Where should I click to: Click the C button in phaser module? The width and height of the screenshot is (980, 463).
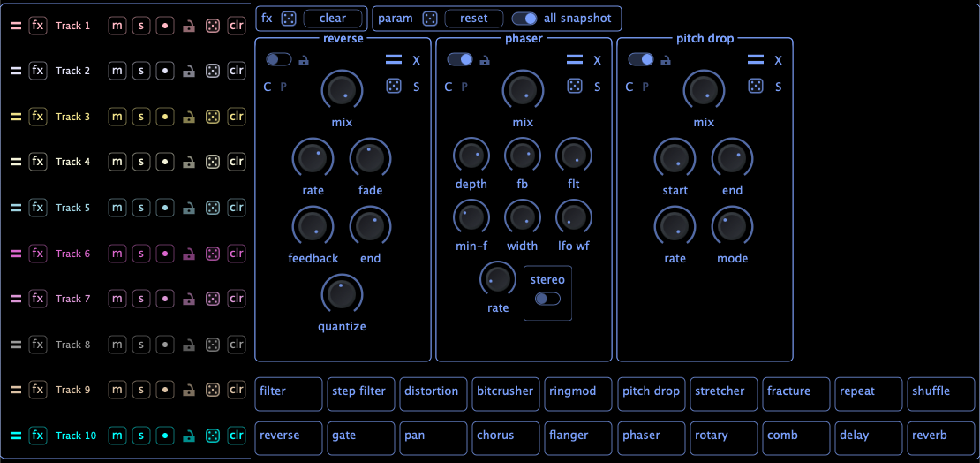click(449, 87)
